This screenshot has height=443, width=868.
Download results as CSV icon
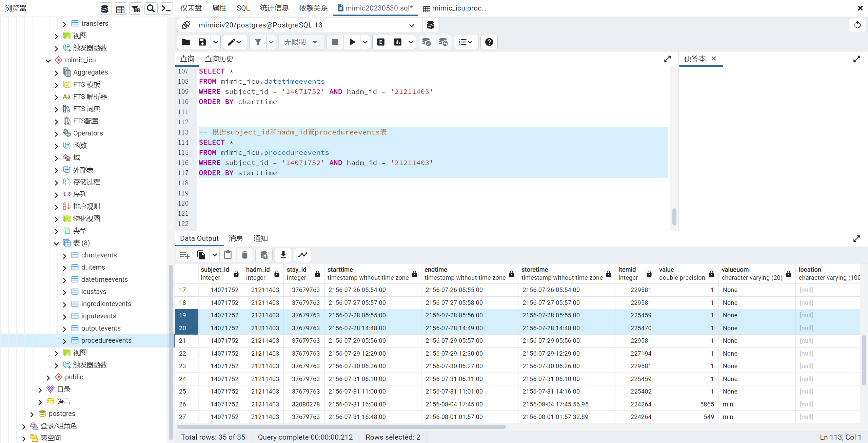point(283,255)
